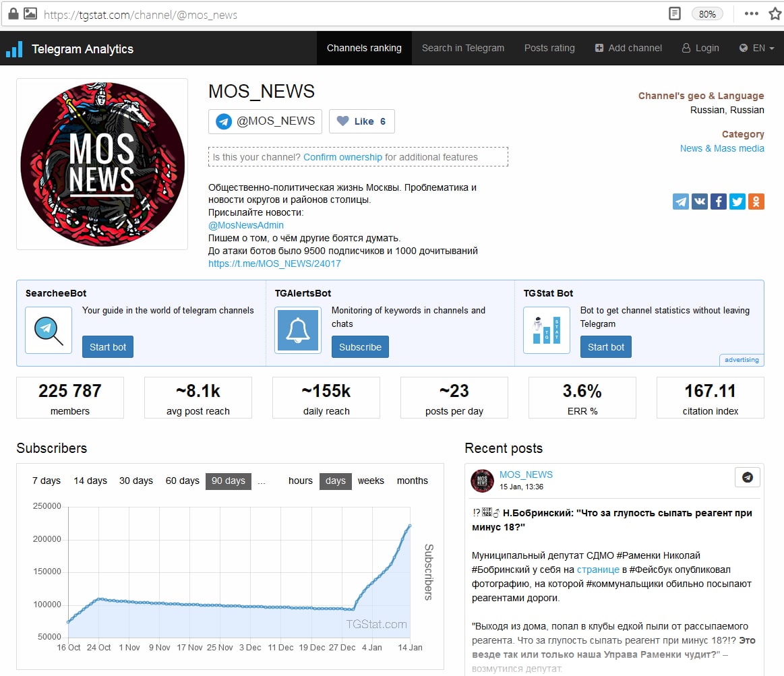Open the MOS_NEWS link in Recent posts
The height and width of the screenshot is (676, 784).
pos(526,474)
